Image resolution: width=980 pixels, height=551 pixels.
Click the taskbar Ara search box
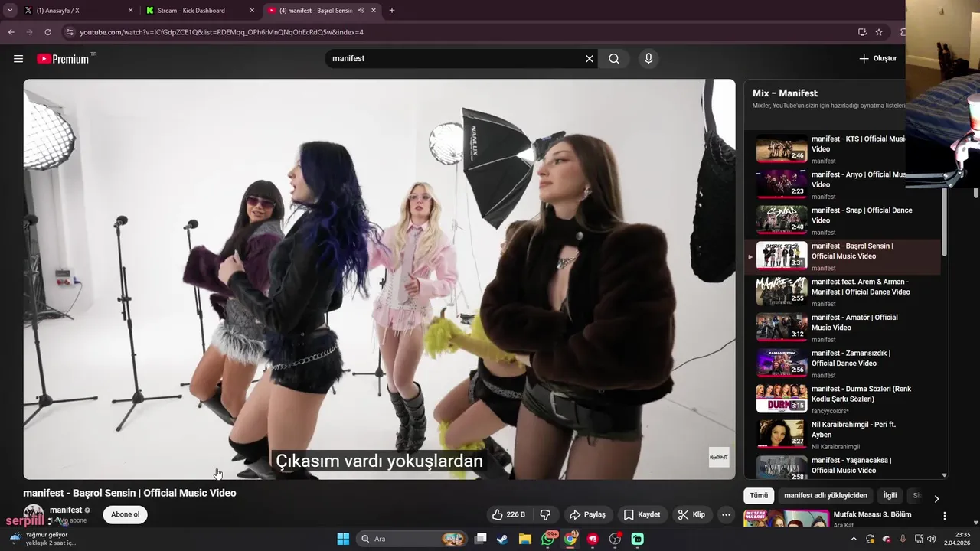[x=412, y=539]
